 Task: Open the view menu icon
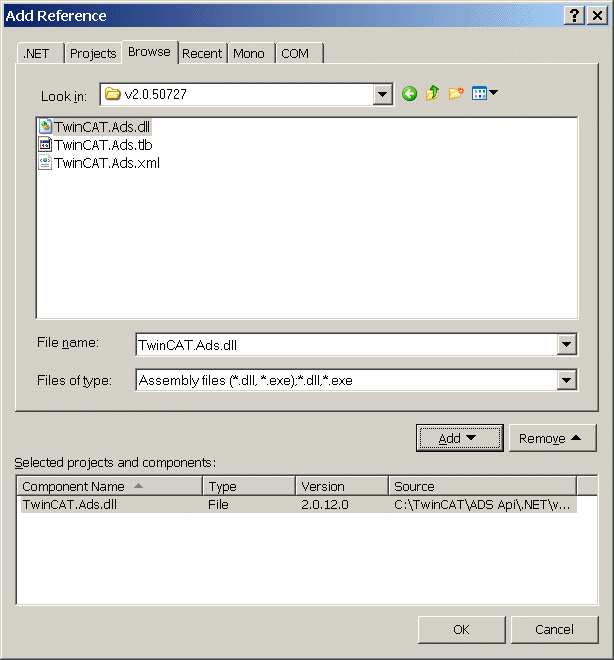(484, 93)
